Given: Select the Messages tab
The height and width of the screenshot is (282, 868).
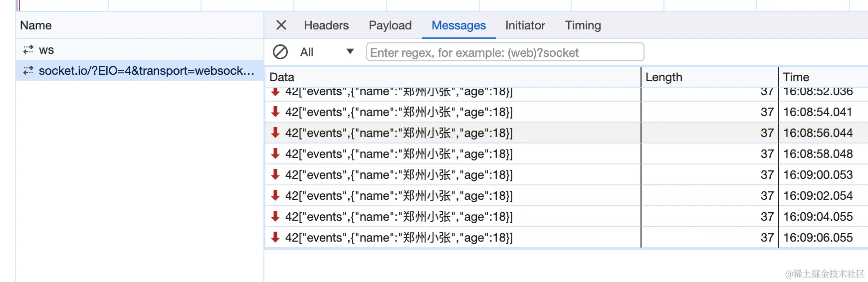Looking at the screenshot, I should click(x=458, y=25).
